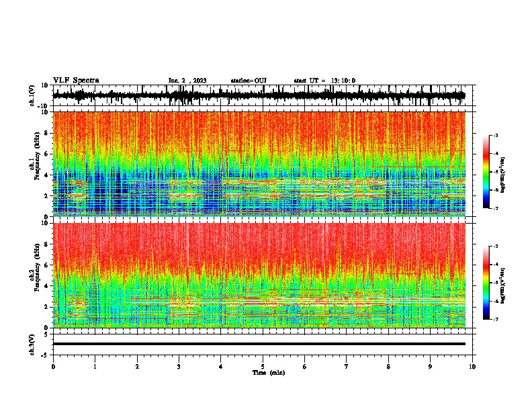Click the "6" kHz tick on ch.2 spectrogram

[46, 265]
